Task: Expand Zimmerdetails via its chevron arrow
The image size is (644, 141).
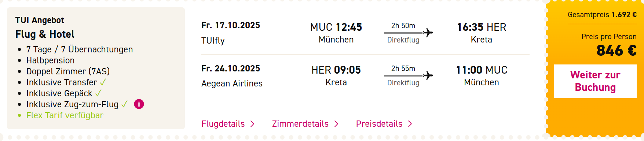Action: [x=336, y=124]
